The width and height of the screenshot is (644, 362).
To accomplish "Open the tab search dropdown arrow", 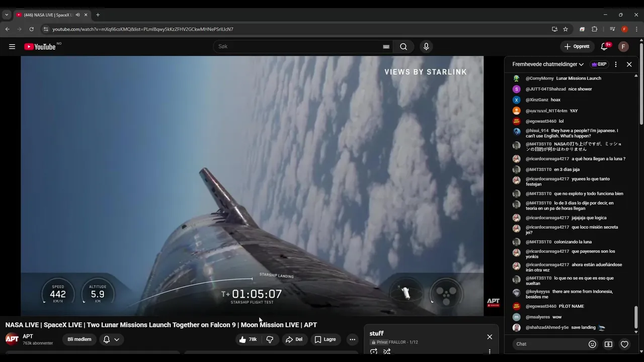I will pyautogui.click(x=7, y=15).
